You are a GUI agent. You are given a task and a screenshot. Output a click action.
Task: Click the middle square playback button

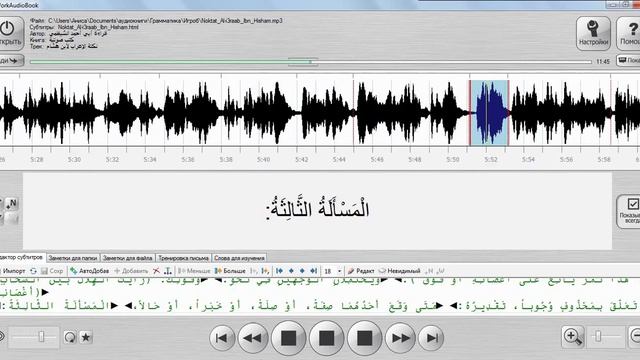327,338
